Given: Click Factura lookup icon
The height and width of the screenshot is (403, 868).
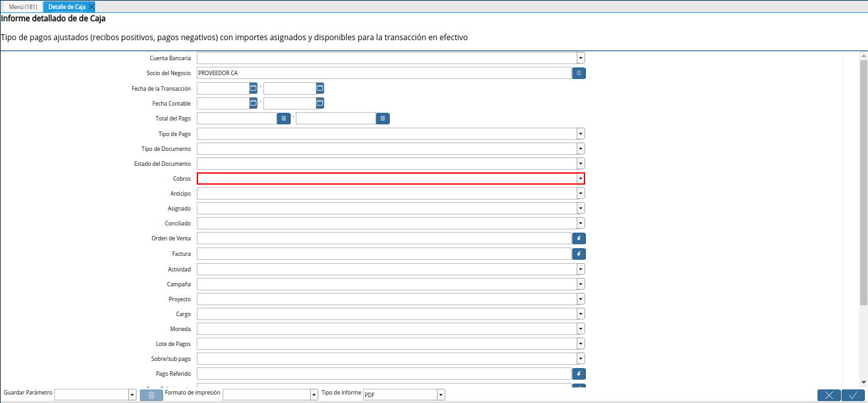Looking at the screenshot, I should coord(579,253).
